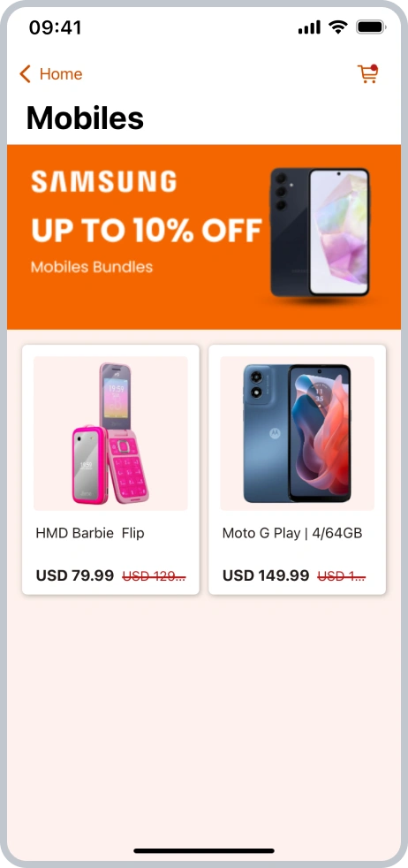Tap the Samsung phone image in banner

[320, 232]
